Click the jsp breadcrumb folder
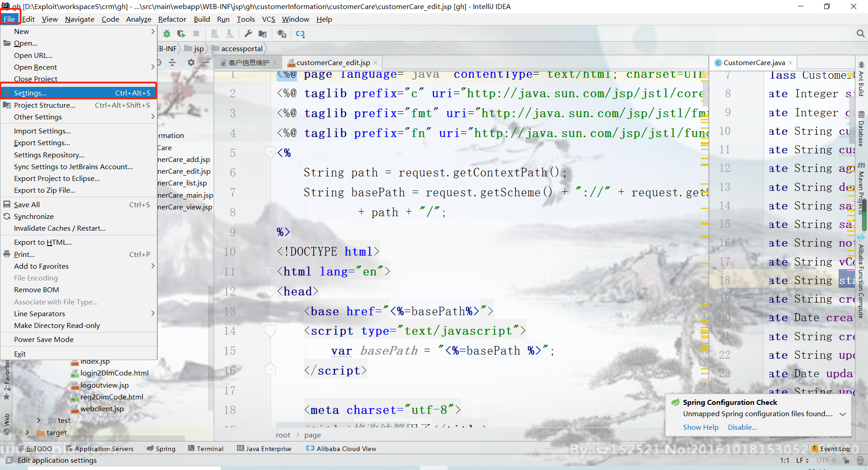 click(x=194, y=49)
